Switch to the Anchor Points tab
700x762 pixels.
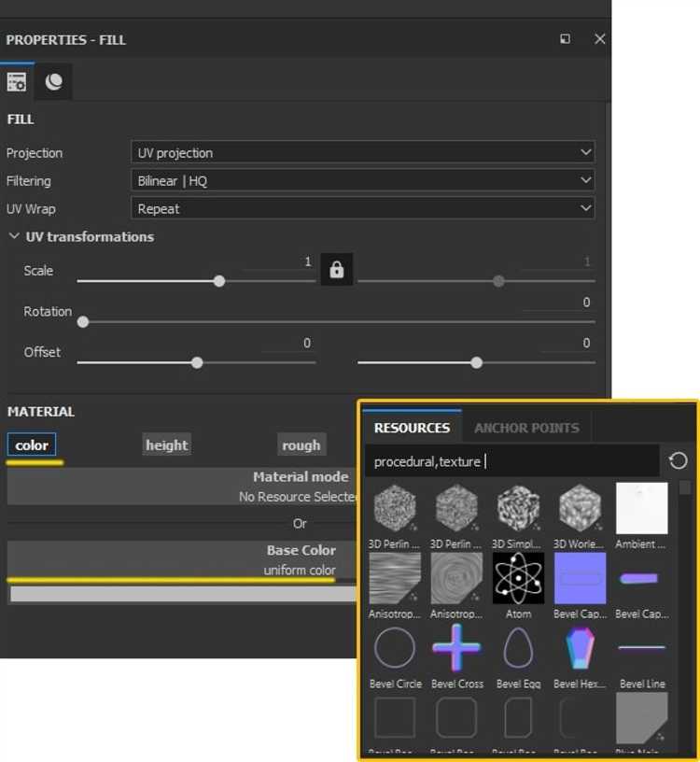[526, 428]
